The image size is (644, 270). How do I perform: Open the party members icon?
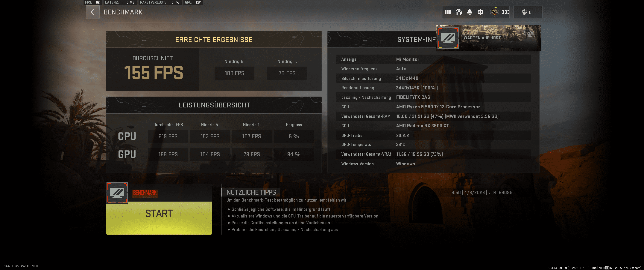click(524, 12)
